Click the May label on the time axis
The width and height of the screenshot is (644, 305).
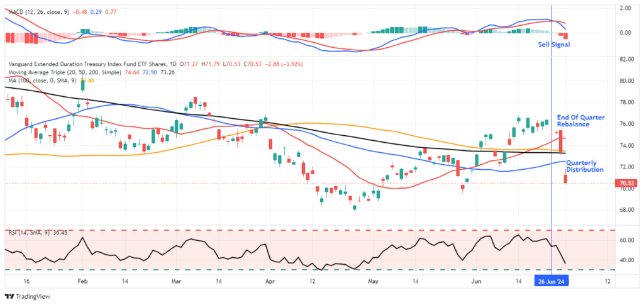[x=374, y=281]
